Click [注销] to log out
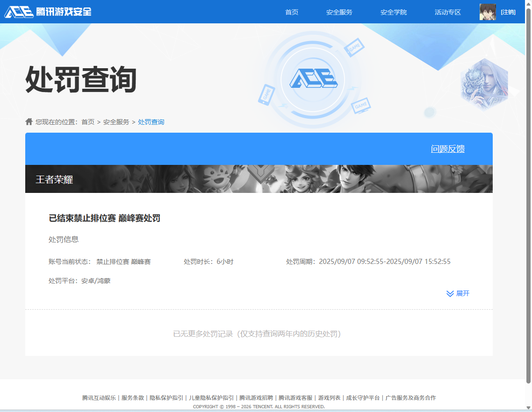 (x=509, y=12)
